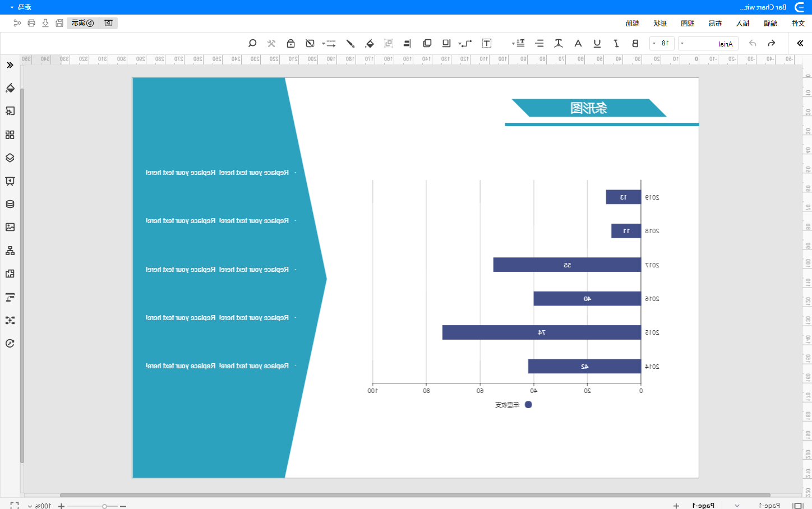This screenshot has width=812, height=509.
Task: Click the add page plus button
Action: 676,506
